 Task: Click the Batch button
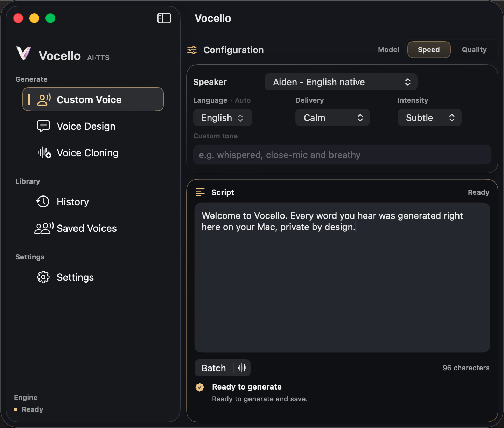[x=214, y=368]
